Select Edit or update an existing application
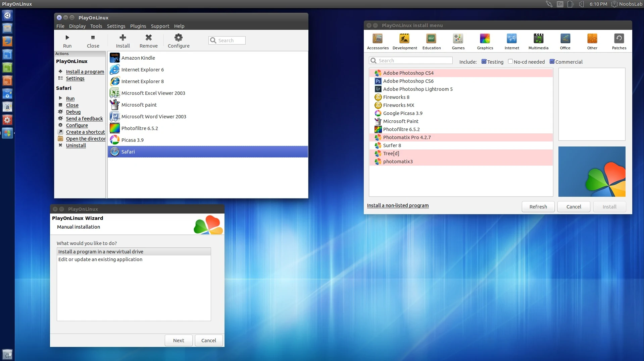The width and height of the screenshot is (644, 361). 134,259
